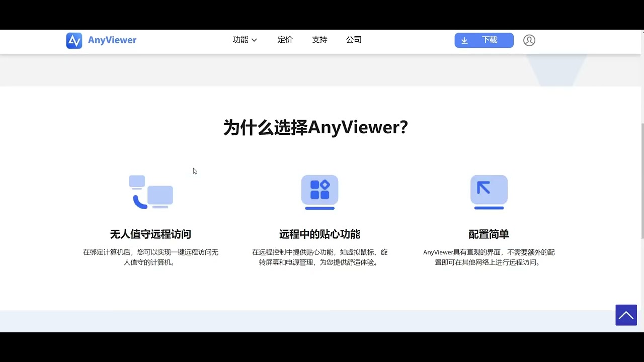
Task: Open the user account profile icon
Action: (529, 40)
